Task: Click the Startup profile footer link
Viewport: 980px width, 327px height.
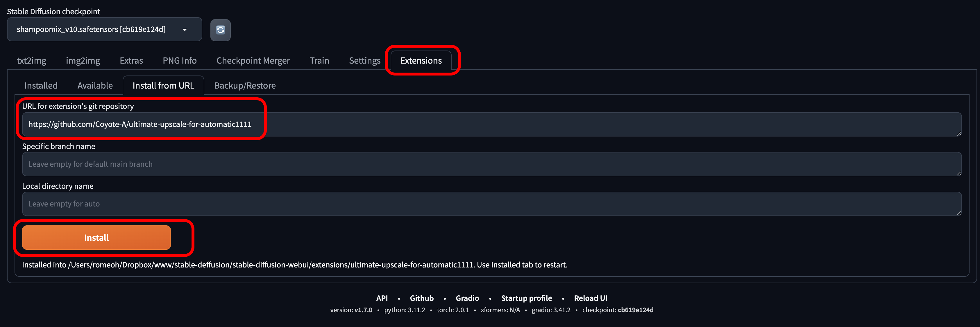Action: click(526, 298)
